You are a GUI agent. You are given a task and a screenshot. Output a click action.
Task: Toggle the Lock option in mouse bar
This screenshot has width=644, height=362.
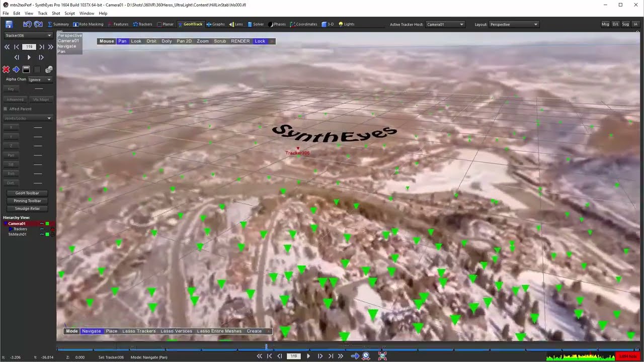[260, 41]
